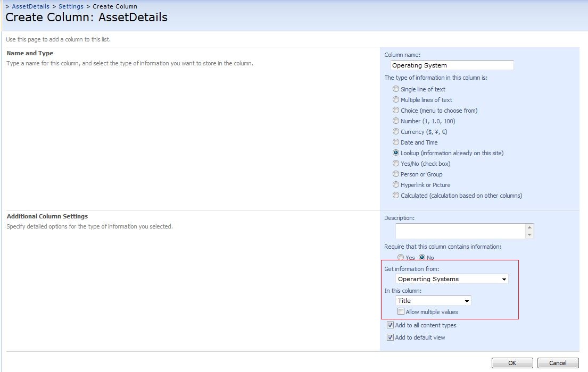Click the OK button to create column
Image resolution: width=588 pixels, height=372 pixels.
click(x=512, y=363)
